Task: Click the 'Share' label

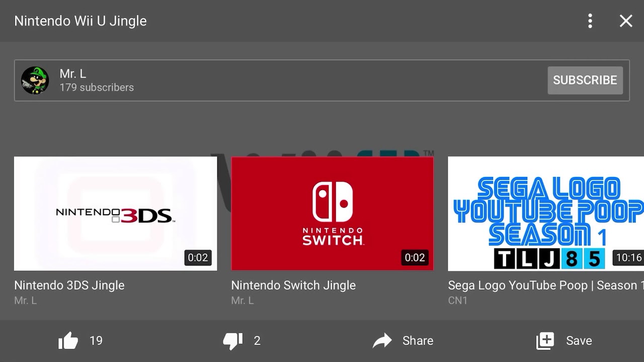Action: pos(418,341)
